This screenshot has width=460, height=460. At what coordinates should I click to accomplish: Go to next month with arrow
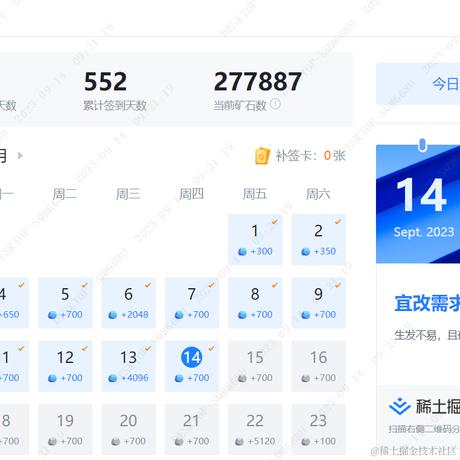(20, 156)
